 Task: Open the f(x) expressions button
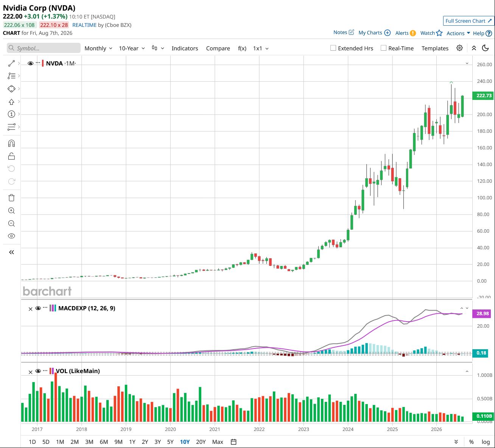tap(242, 48)
